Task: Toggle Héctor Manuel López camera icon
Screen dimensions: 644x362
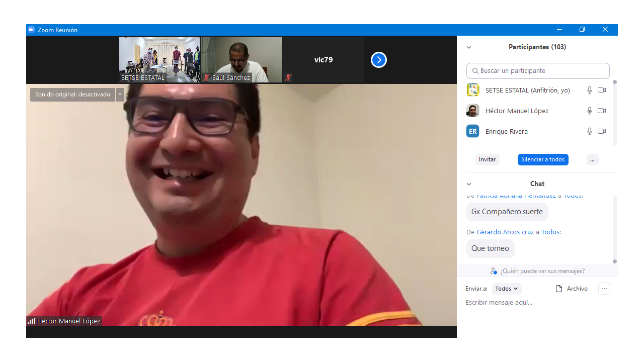Action: coord(602,111)
